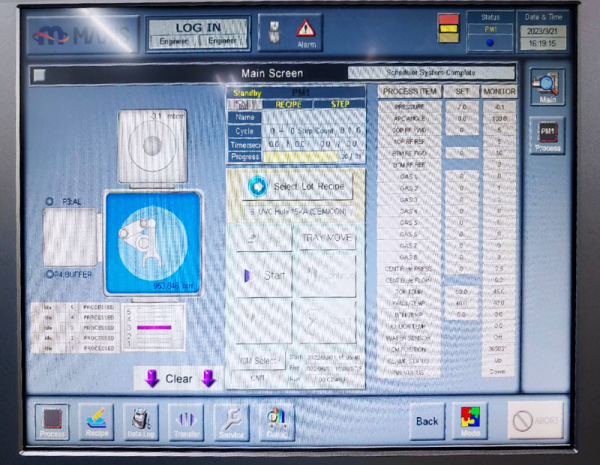
Task: Select the P4:BUFFER radio button
Action: [x=49, y=275]
